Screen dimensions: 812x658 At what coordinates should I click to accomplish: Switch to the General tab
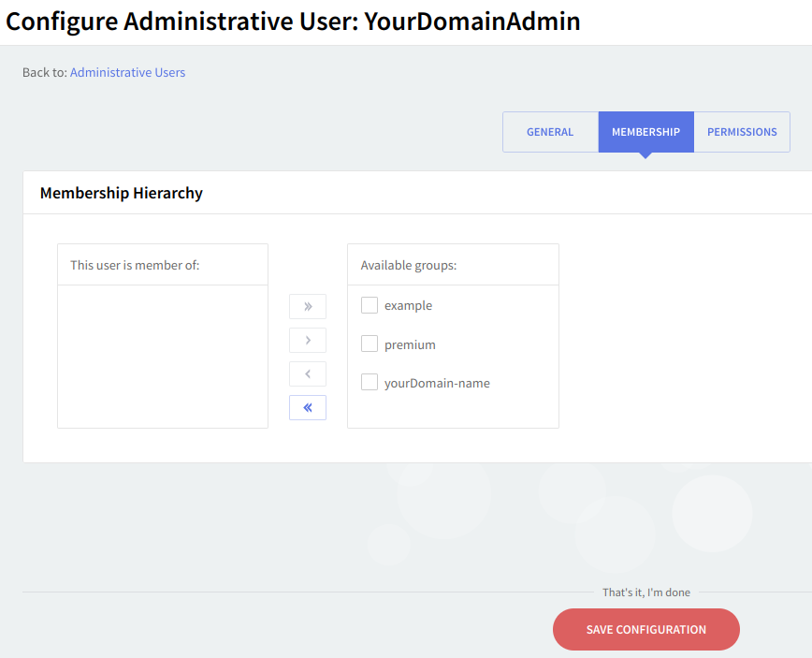[550, 132]
